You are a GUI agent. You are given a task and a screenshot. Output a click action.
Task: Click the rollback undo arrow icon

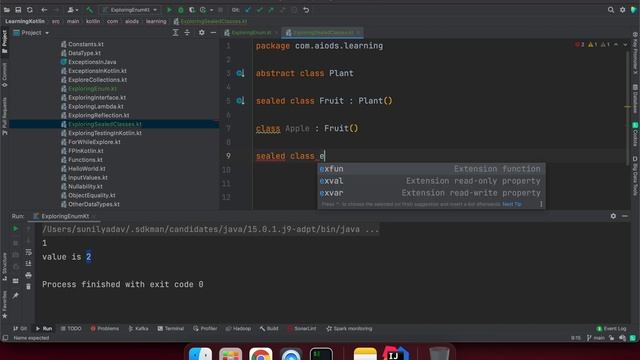[306, 10]
